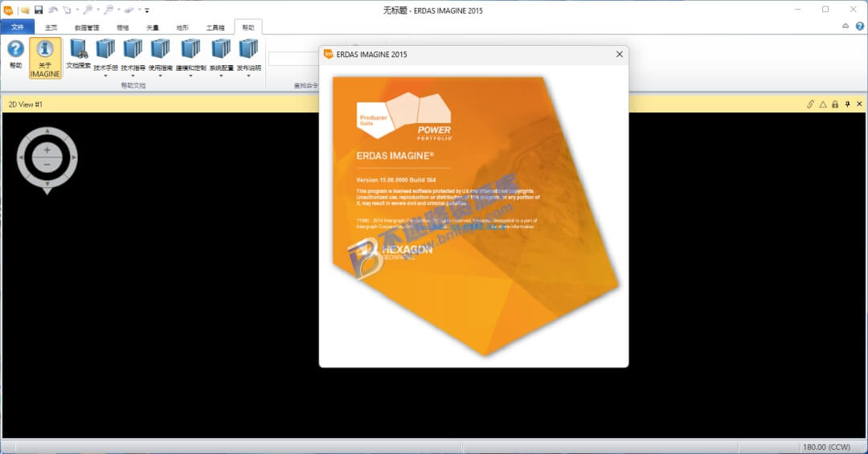
Task: Select the 帮助 ribbon tab
Action: (x=248, y=27)
